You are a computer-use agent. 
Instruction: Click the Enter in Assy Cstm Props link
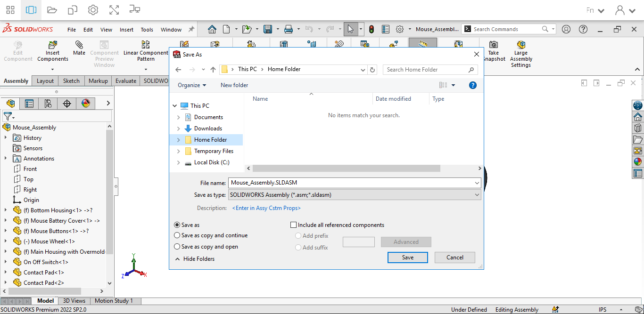click(266, 208)
